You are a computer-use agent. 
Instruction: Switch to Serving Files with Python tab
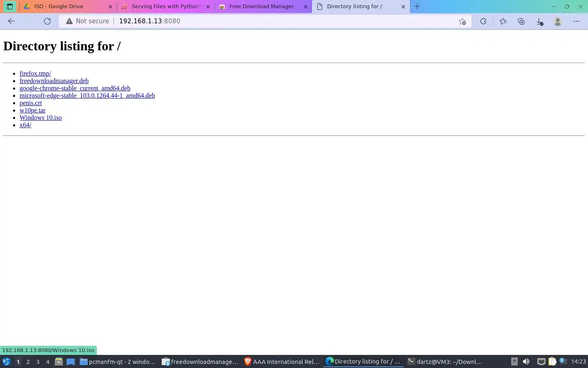pyautogui.click(x=165, y=7)
